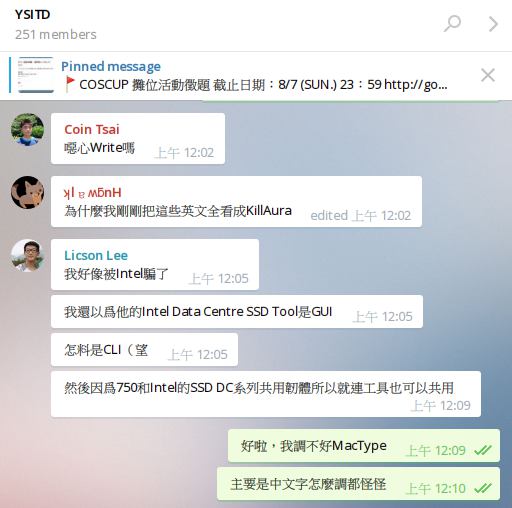This screenshot has width=512, height=508.
Task: Click the double checkmark on the MacType message
Action: coord(483,450)
